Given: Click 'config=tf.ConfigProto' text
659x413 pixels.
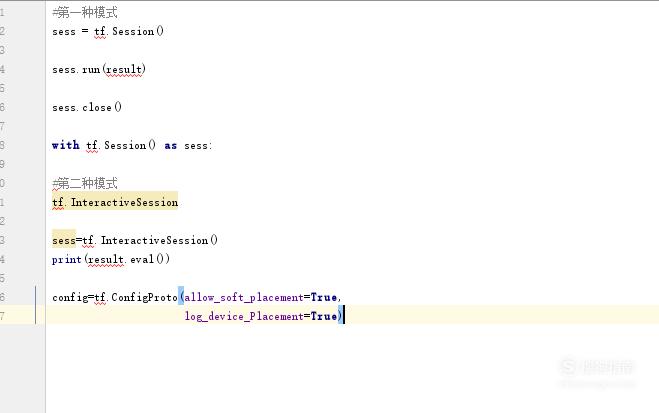Looking at the screenshot, I should 115,297.
